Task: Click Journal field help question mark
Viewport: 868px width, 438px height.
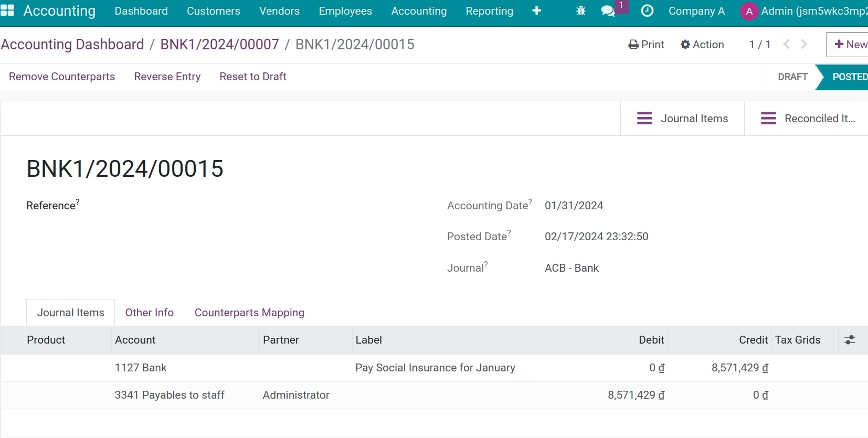Action: coord(486,264)
